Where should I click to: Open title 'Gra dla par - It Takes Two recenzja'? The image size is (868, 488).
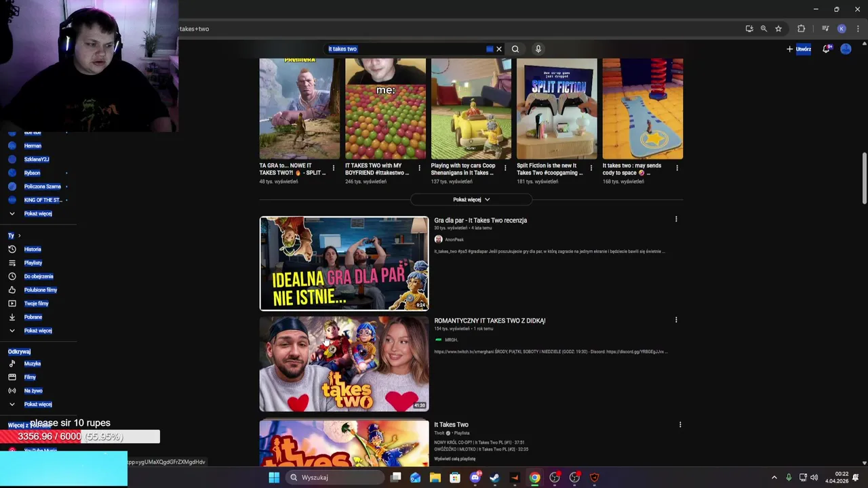click(480, 220)
